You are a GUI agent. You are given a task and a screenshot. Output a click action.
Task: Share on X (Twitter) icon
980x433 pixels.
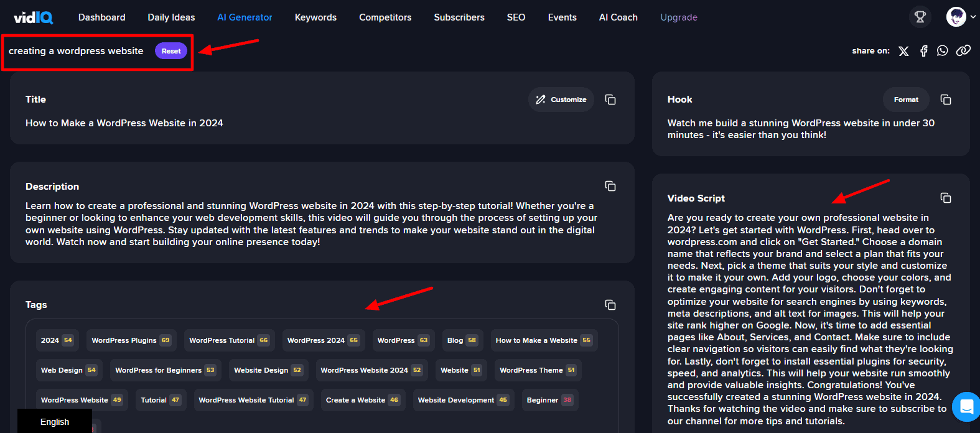point(903,51)
